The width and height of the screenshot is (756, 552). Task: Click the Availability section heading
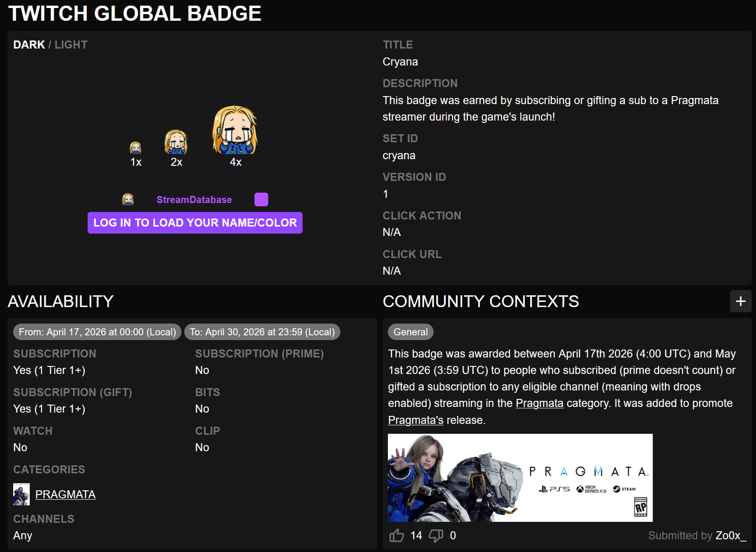tap(61, 301)
